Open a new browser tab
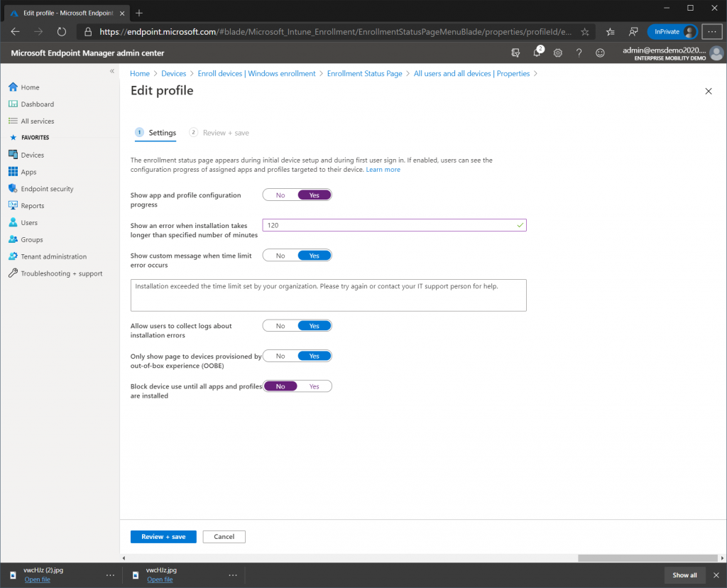727x588 pixels. pos(139,13)
